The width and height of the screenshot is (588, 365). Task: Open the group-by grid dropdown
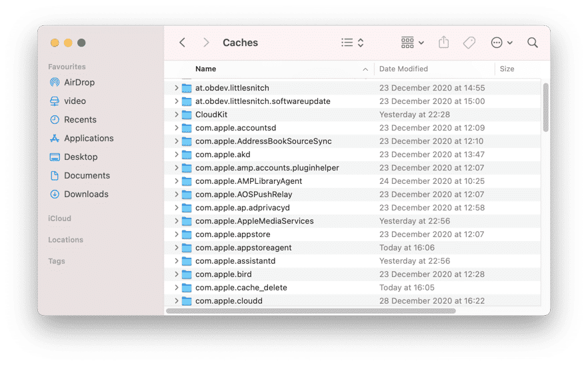point(413,43)
